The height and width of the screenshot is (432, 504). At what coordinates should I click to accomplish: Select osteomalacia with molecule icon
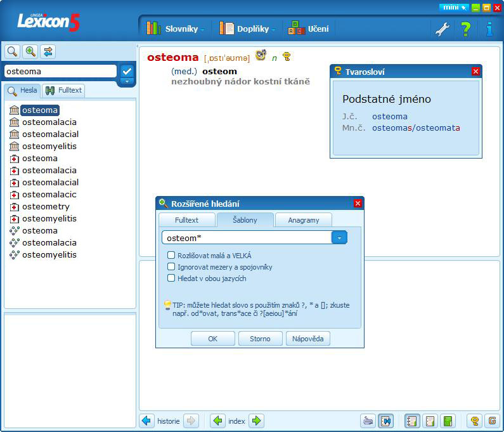tap(49, 243)
